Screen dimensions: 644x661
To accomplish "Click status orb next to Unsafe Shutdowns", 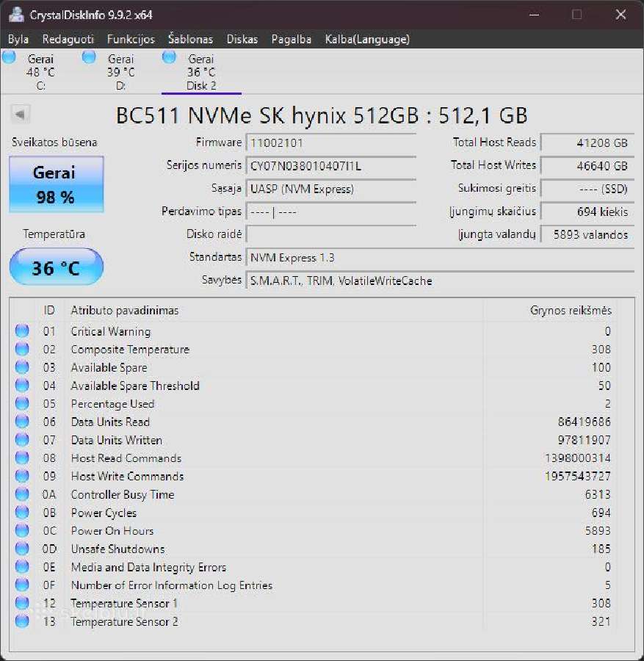I will (x=22, y=549).
